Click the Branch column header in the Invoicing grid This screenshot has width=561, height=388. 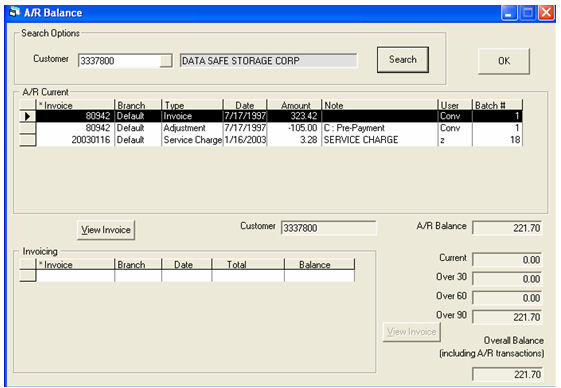point(138,265)
